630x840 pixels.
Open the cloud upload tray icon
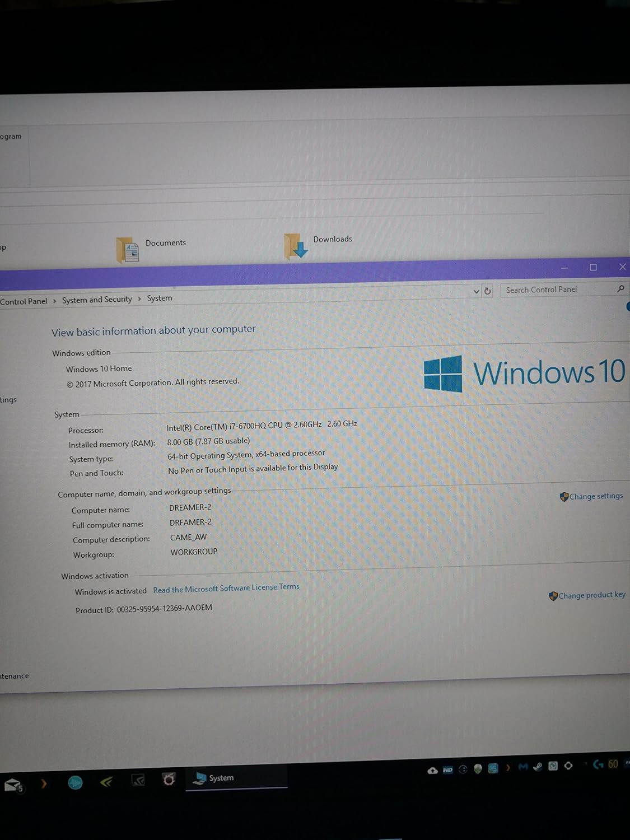click(432, 771)
